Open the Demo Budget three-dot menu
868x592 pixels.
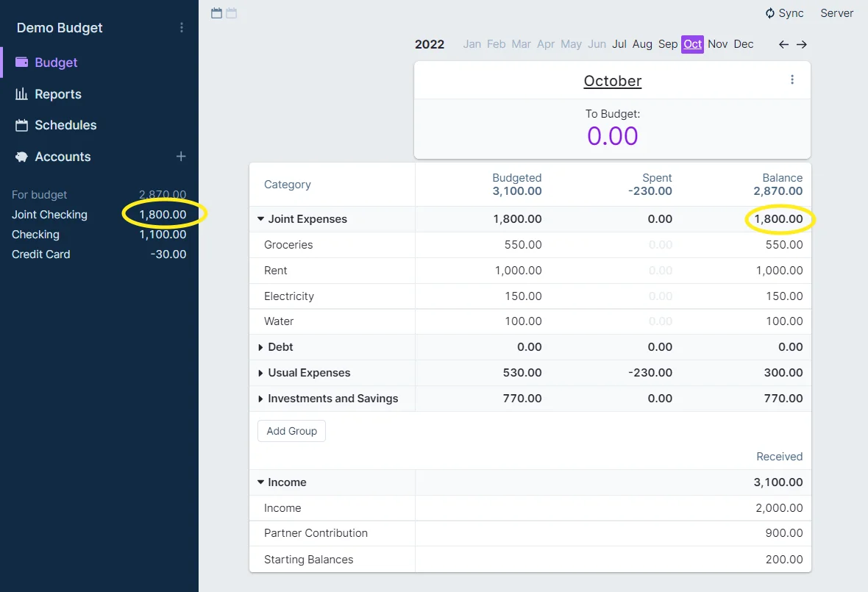point(181,27)
